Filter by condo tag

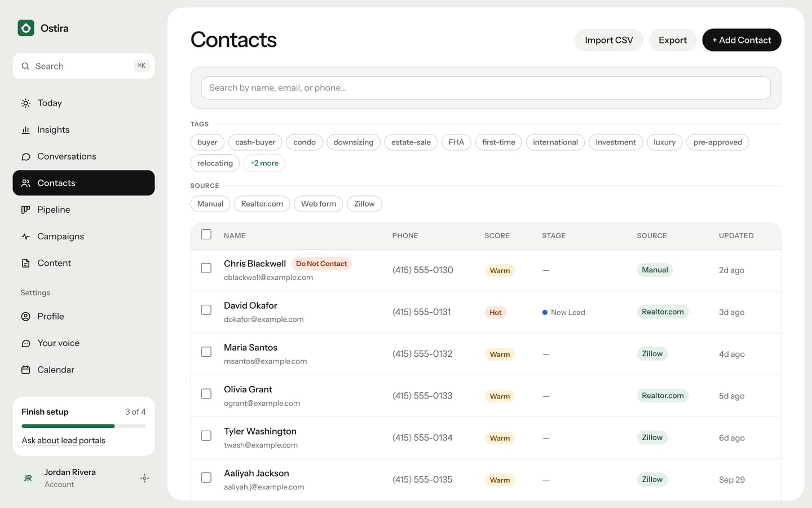pyautogui.click(x=304, y=142)
